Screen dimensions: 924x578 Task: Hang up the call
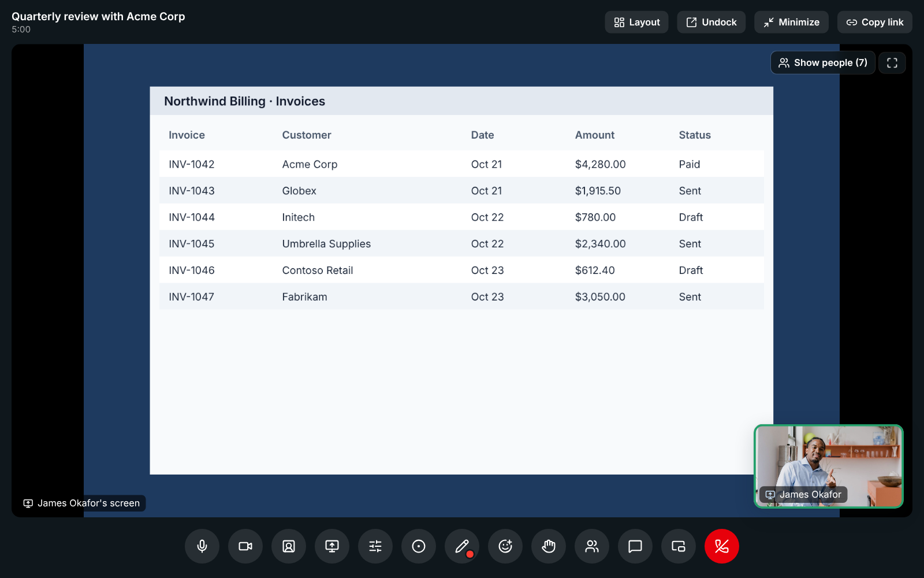tap(722, 546)
